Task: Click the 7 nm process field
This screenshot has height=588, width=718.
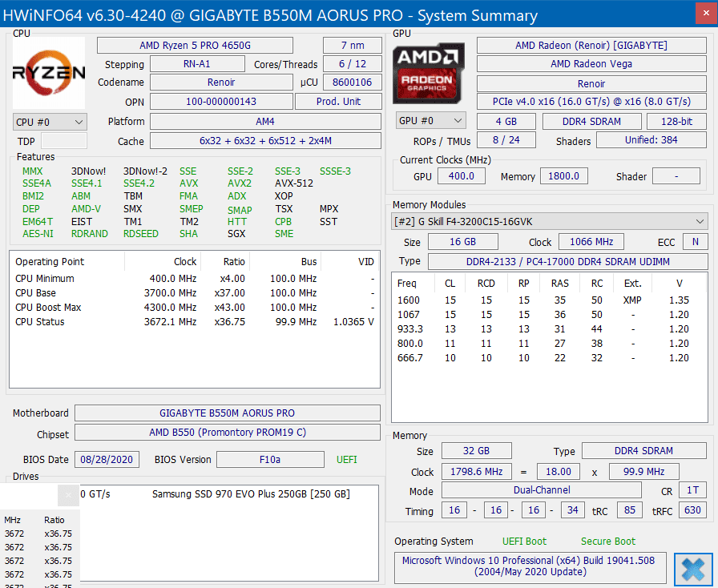Action: pyautogui.click(x=353, y=46)
